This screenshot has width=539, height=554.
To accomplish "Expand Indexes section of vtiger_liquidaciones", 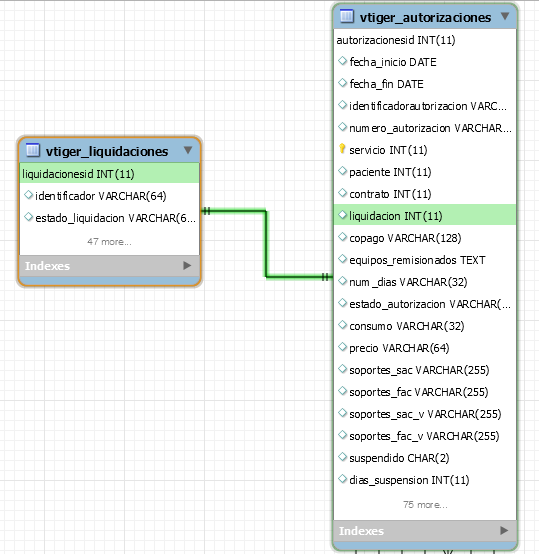I will tap(187, 265).
